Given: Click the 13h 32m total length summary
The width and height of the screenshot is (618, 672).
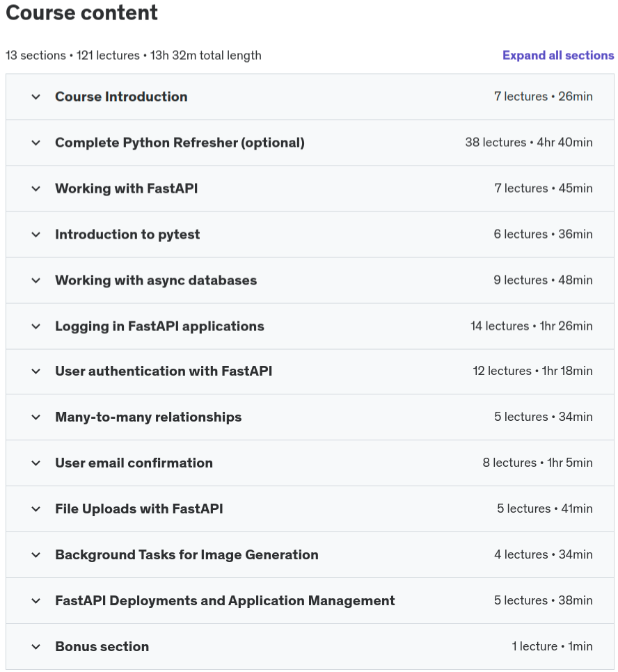Looking at the screenshot, I should click(206, 55).
